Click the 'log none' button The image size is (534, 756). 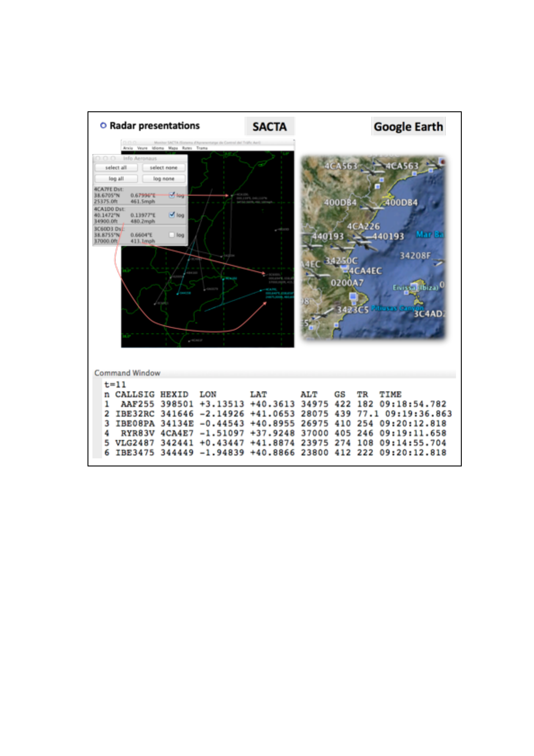[x=164, y=179]
